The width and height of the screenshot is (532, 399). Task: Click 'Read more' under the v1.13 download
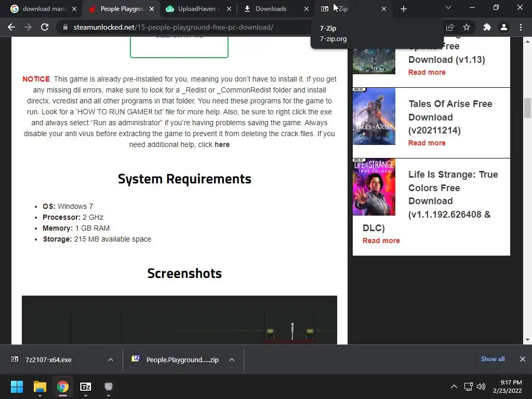tap(427, 72)
